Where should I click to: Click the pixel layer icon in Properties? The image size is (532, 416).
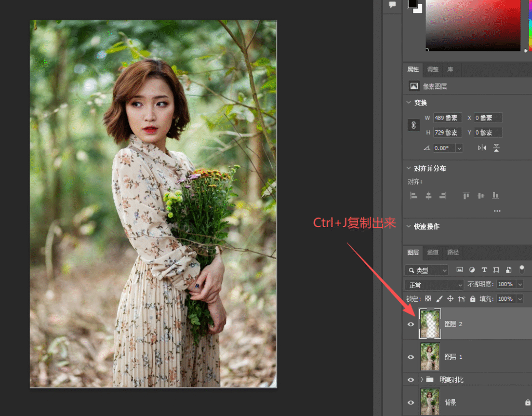tap(414, 86)
